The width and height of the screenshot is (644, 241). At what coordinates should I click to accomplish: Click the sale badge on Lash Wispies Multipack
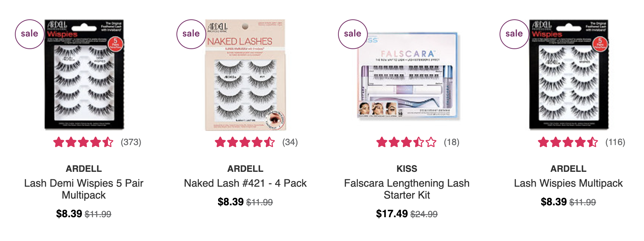(x=514, y=34)
